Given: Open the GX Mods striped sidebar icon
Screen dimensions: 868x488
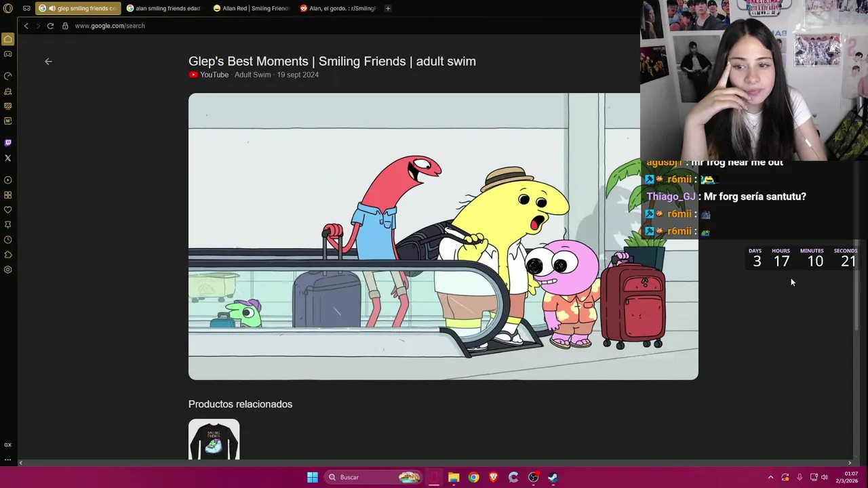Looking at the screenshot, I should pos(8,106).
